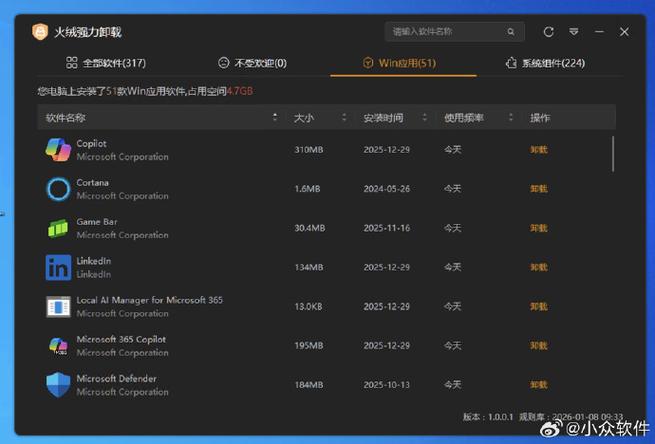This screenshot has width=655, height=444.
Task: Click the search magnifier icon
Action: coord(510,32)
